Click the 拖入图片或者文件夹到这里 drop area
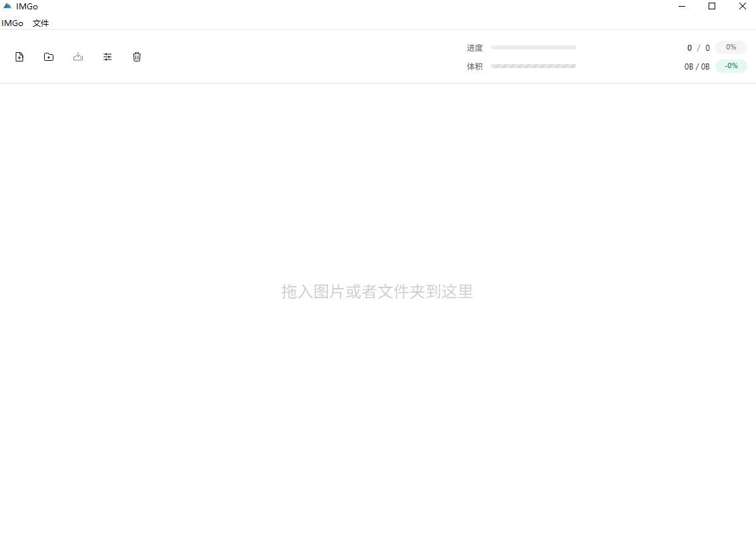Viewport: 756px width, 548px height. click(377, 291)
